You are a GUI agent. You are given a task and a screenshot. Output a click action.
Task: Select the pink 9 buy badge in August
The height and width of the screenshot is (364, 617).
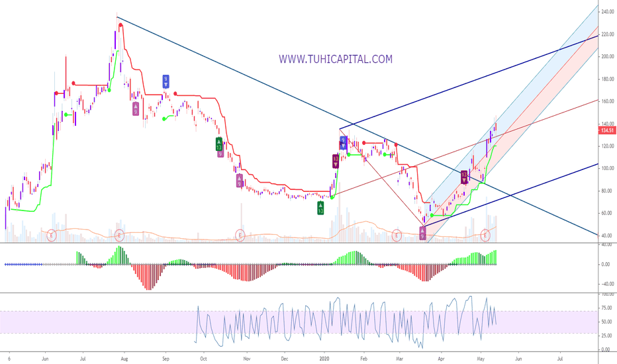tap(136, 109)
